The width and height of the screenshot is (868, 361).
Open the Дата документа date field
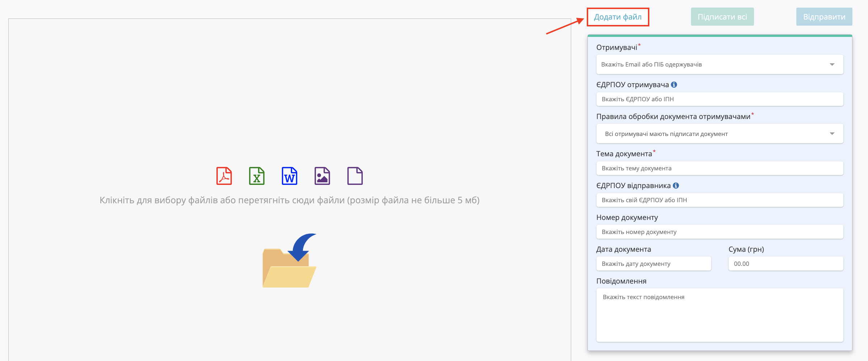[654, 264]
